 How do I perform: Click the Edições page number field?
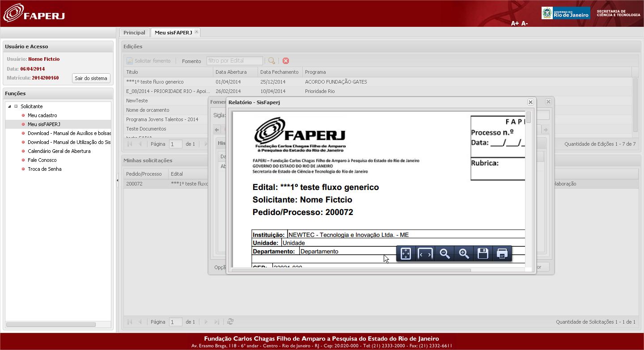coord(176,144)
